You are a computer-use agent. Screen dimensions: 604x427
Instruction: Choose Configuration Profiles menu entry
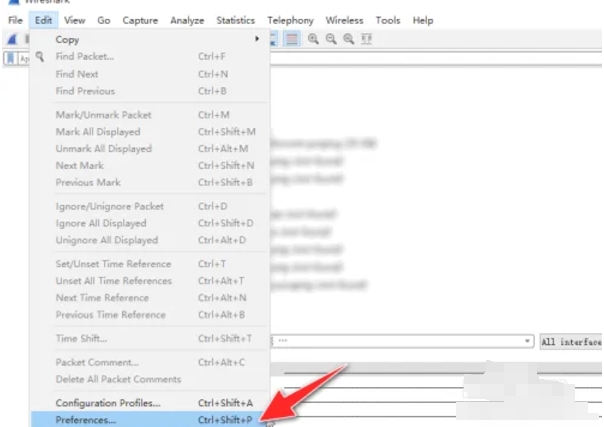click(x=107, y=402)
